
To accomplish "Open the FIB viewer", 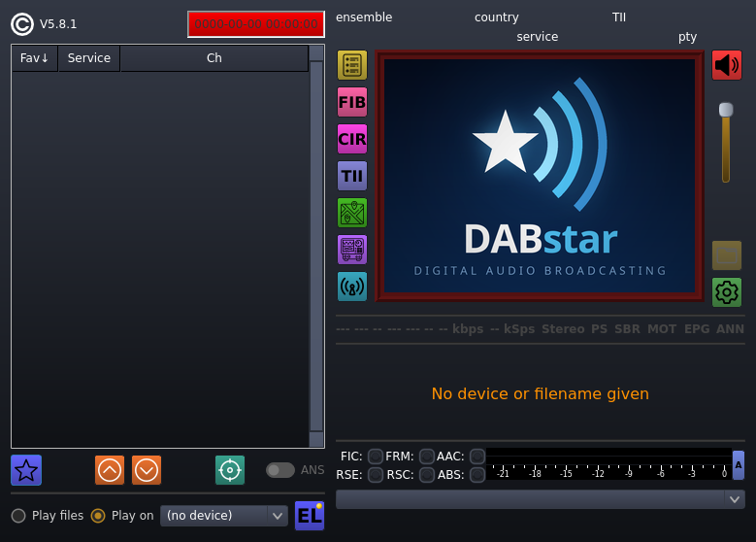I will (x=352, y=102).
